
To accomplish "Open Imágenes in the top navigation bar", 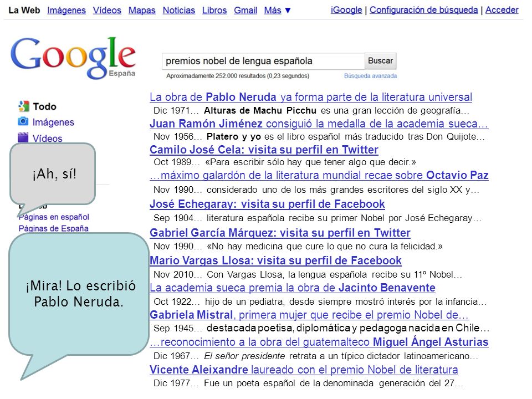I will [x=66, y=11].
